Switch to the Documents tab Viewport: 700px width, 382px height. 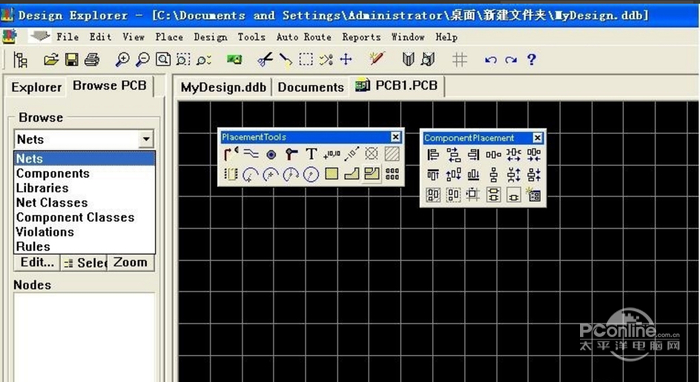coord(311,87)
